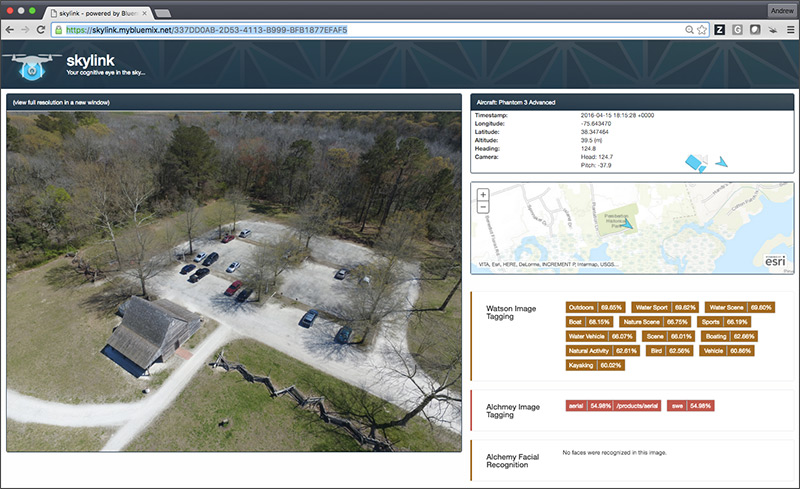
Task: Click the Alchemy Facial Recognition label
Action: (x=512, y=460)
